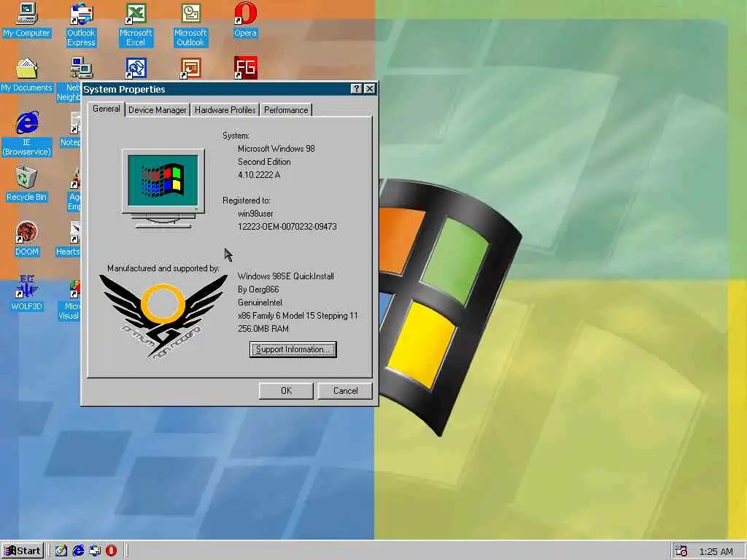Screen dimensions: 747x560
Task: Open the Performance tab
Action: [286, 110]
